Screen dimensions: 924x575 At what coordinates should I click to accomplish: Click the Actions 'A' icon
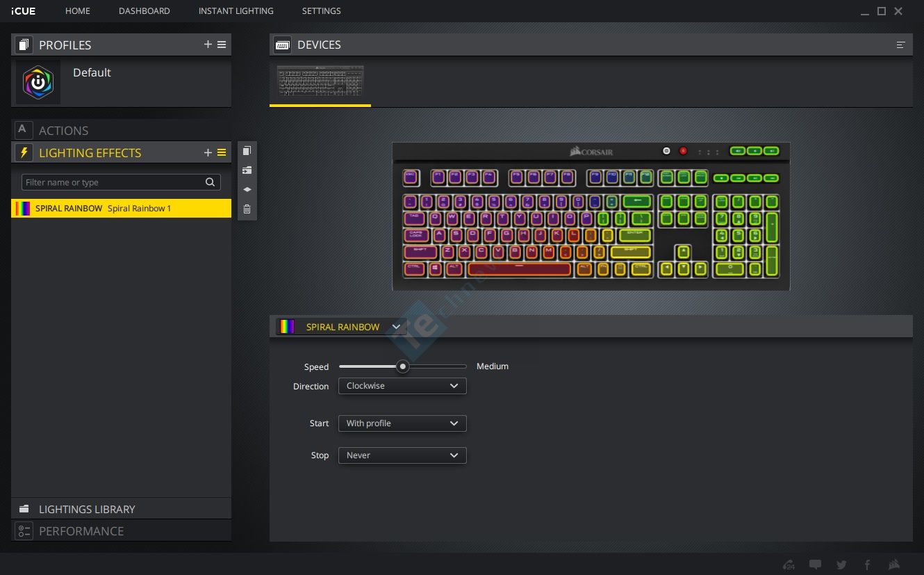pyautogui.click(x=23, y=130)
